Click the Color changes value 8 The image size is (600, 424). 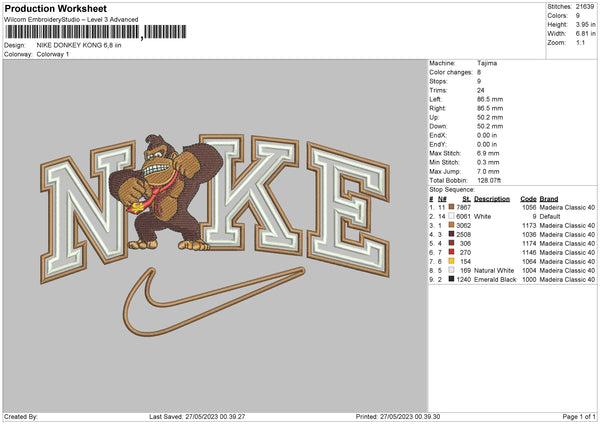(x=479, y=72)
